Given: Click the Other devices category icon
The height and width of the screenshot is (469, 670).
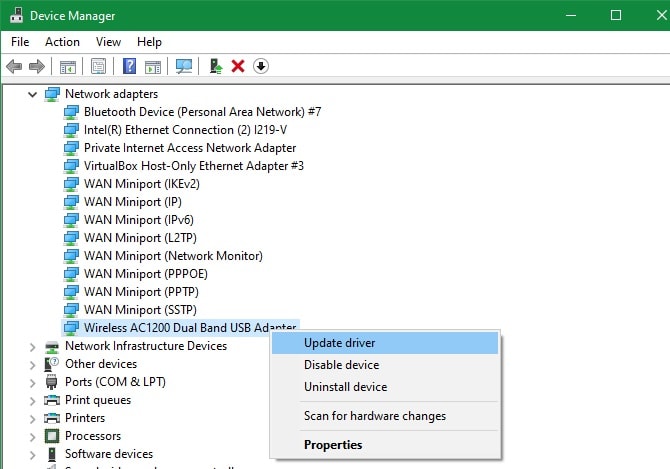Looking at the screenshot, I should 52,364.
